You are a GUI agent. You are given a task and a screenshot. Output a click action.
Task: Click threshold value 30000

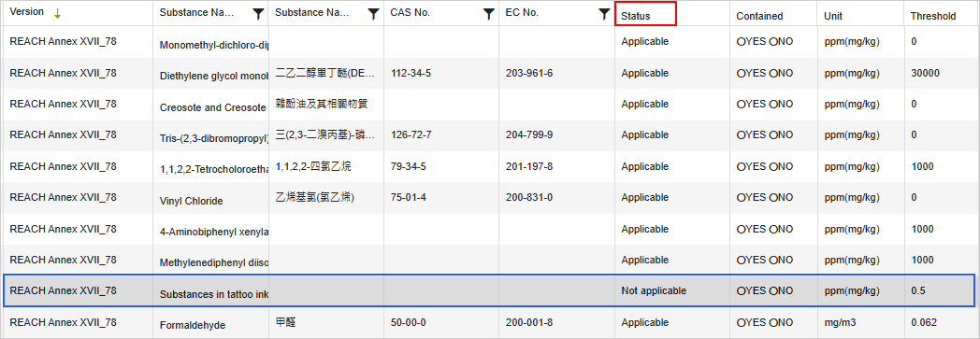pos(925,73)
